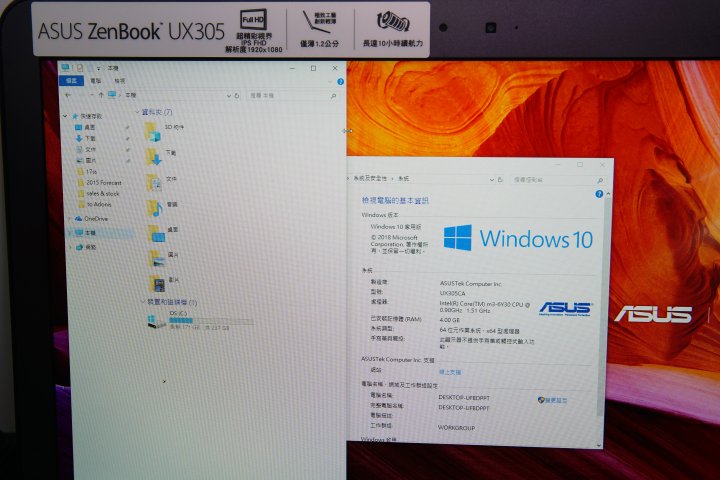Click This PC icon in Explorer title bar
The height and width of the screenshot is (480, 720).
click(x=66, y=68)
